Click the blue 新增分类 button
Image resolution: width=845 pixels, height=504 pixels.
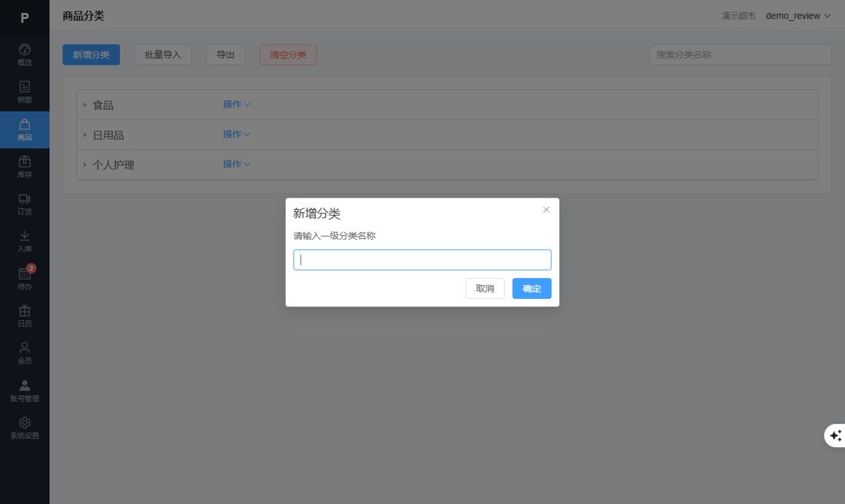point(91,55)
